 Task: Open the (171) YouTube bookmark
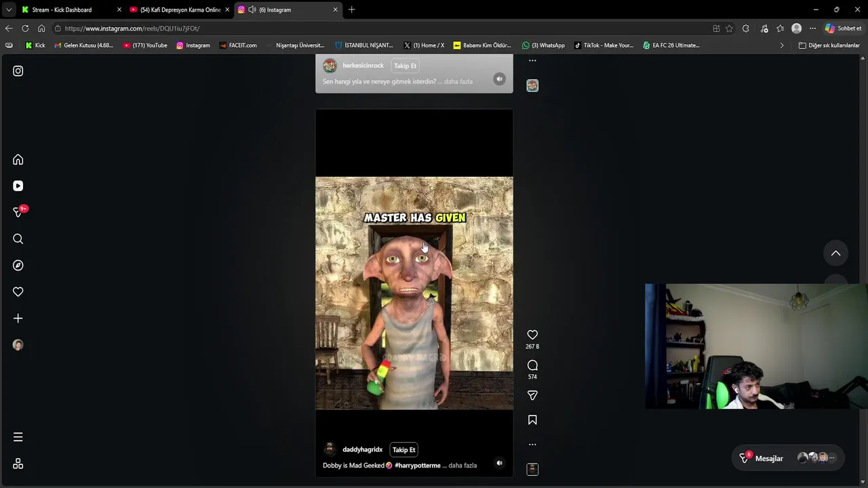pos(145,45)
